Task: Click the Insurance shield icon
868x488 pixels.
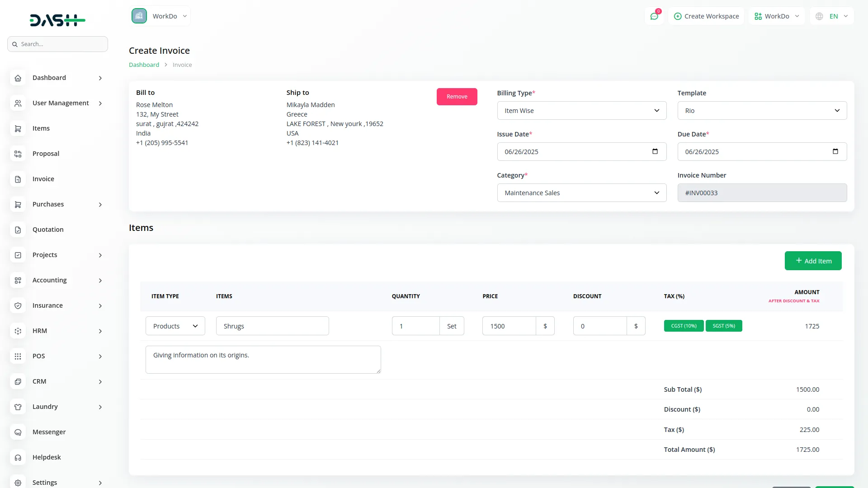Action: [18, 306]
